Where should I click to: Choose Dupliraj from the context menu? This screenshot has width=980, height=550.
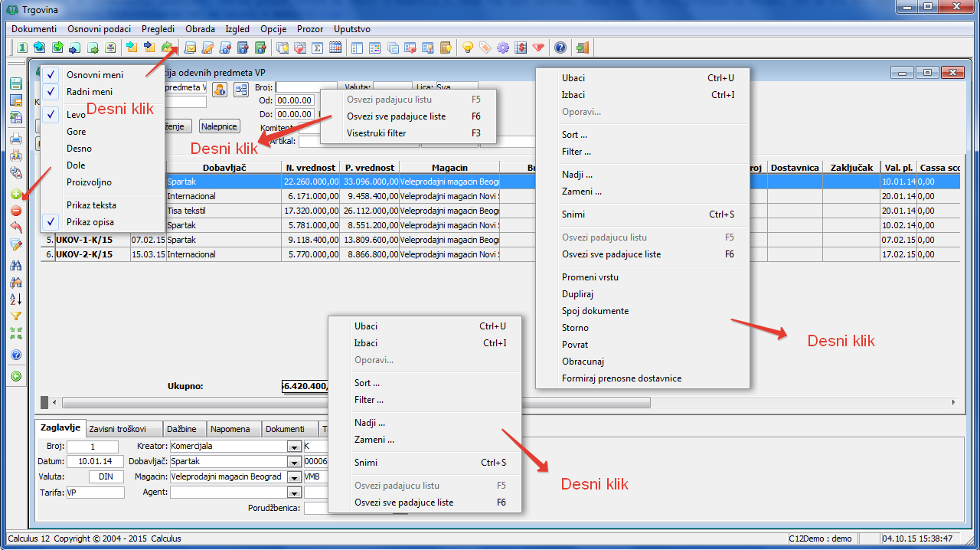[642, 294]
